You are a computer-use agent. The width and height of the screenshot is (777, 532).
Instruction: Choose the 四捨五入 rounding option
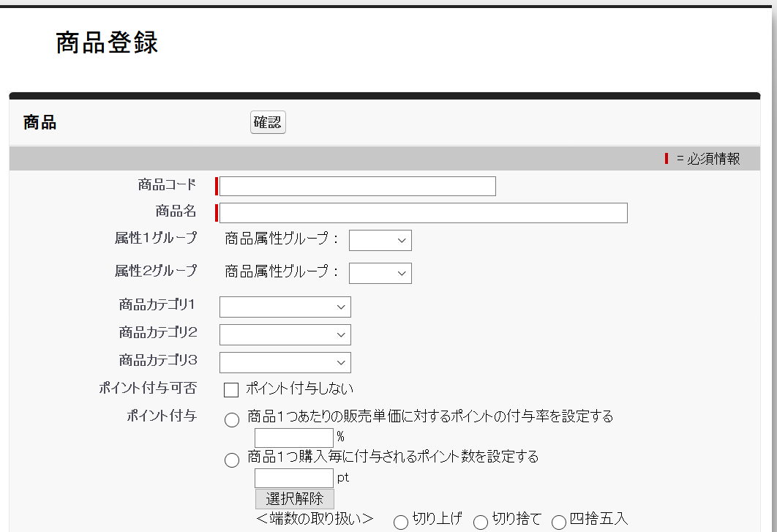(x=560, y=521)
